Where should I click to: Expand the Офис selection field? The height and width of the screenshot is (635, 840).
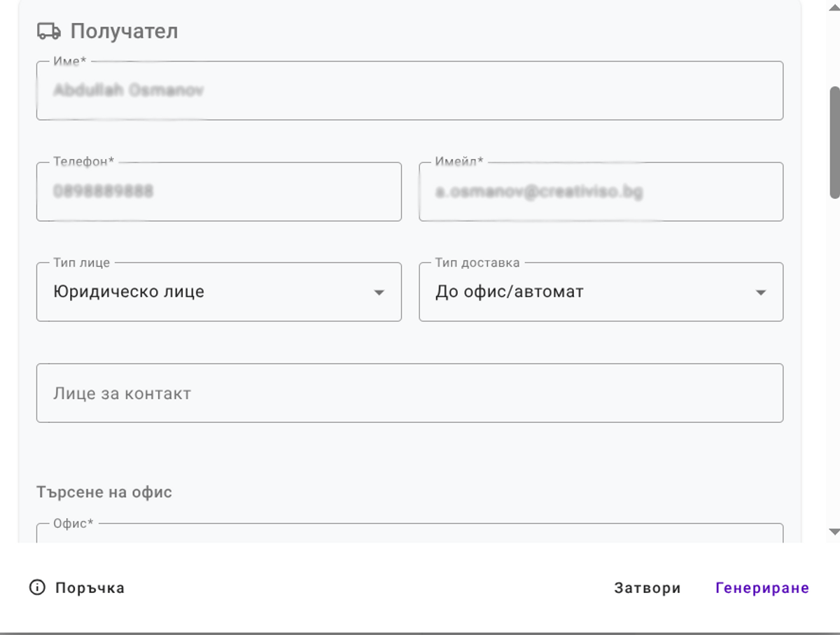[x=409, y=539]
